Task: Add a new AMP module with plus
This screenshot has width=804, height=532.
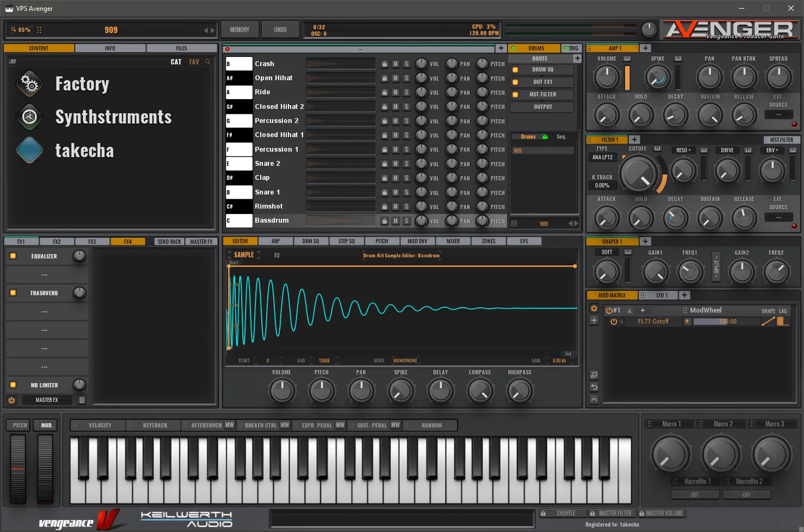Action: click(646, 48)
